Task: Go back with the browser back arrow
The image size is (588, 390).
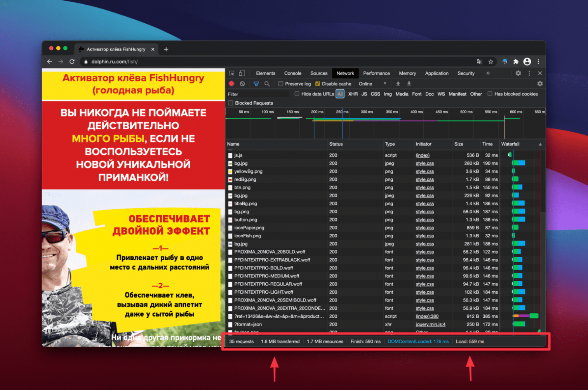Action: (x=49, y=61)
